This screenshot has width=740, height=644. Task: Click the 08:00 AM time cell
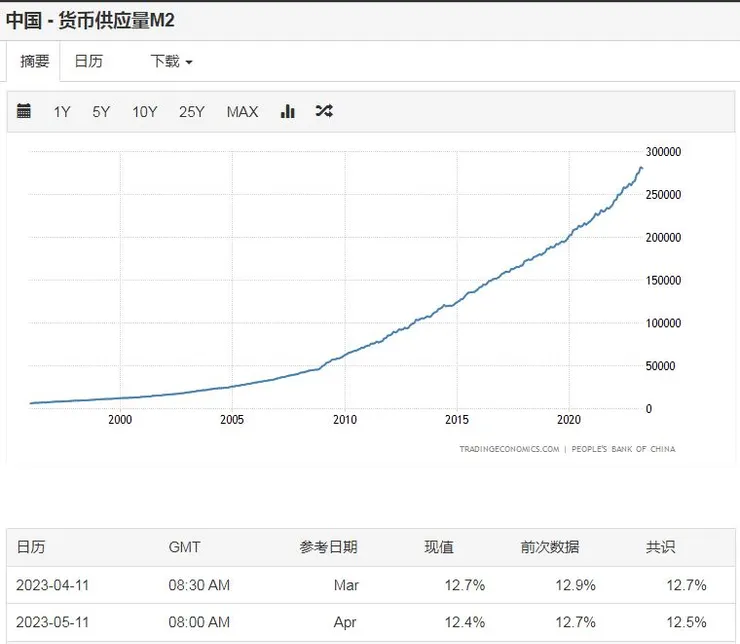pyautogui.click(x=199, y=622)
